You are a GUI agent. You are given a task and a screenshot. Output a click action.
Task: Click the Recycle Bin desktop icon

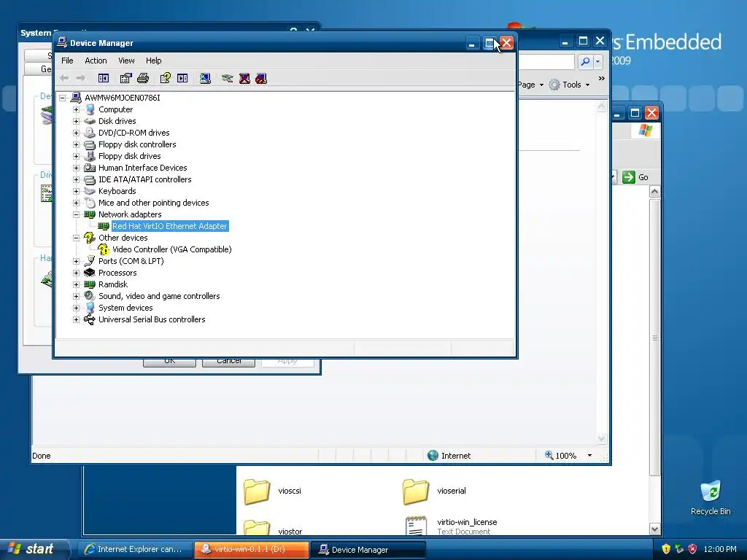(711, 491)
